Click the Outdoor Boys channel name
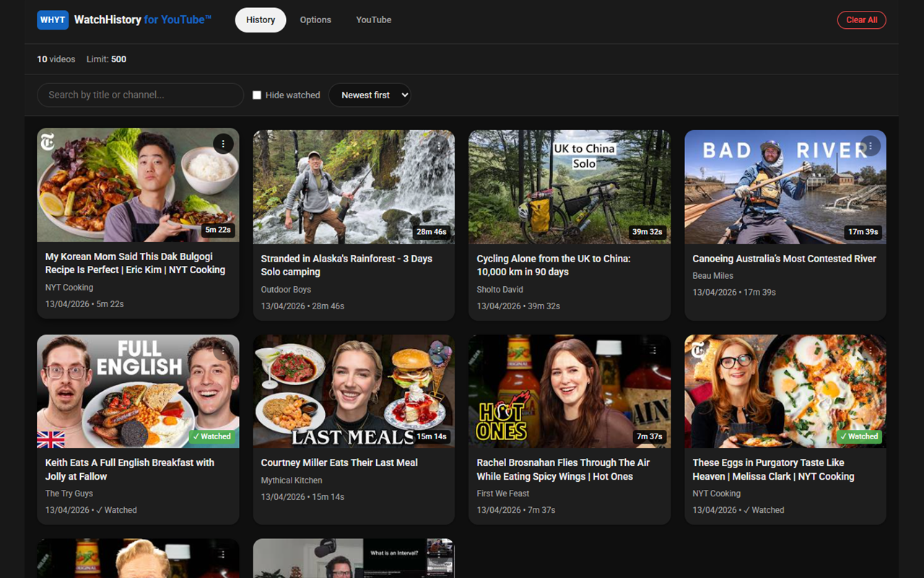Image resolution: width=924 pixels, height=578 pixels. 286,290
